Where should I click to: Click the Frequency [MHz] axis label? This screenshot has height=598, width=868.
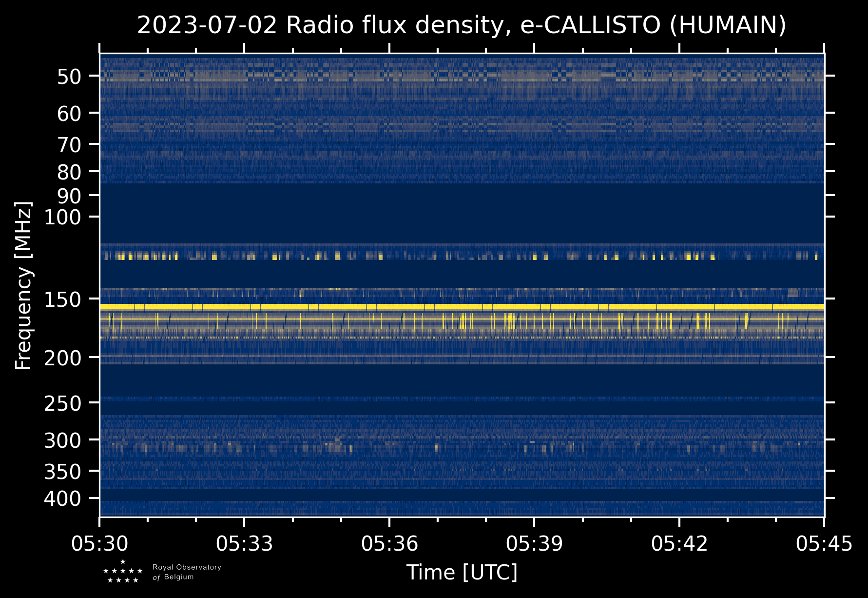pyautogui.click(x=23, y=286)
